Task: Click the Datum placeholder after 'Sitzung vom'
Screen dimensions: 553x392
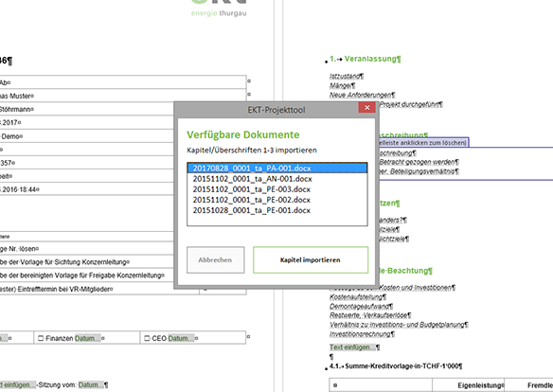Action: 91,384
